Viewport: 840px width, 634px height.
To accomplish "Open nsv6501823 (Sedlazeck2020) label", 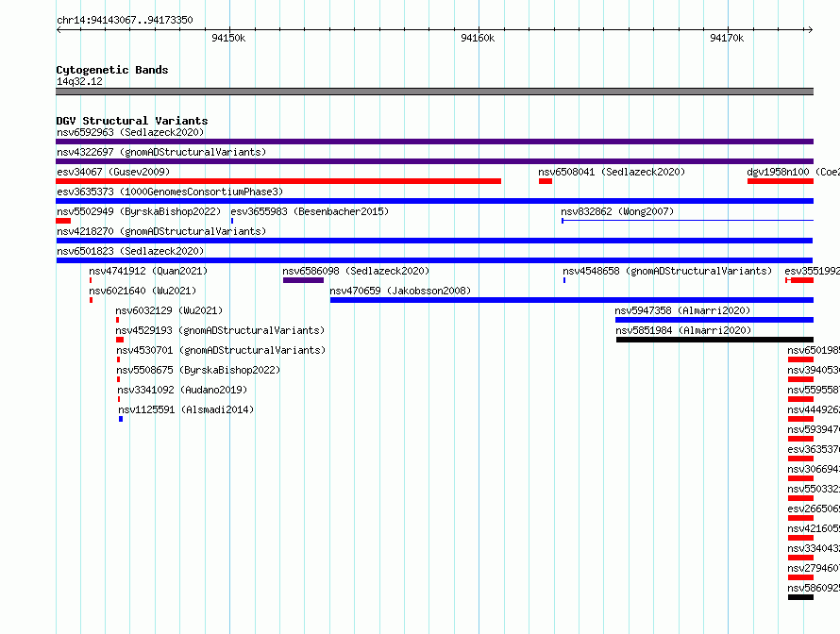I will [130, 251].
